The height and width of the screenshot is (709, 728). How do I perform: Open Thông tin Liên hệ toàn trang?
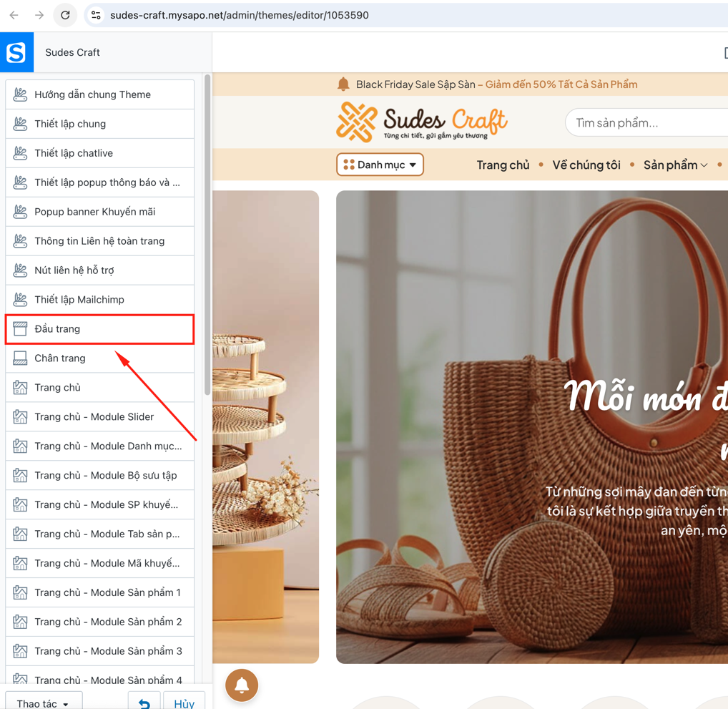[100, 240]
